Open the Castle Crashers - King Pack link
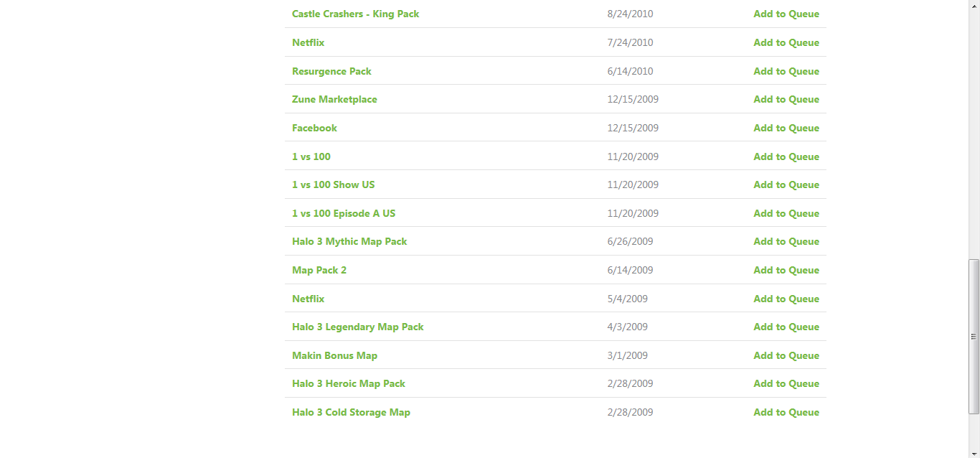The image size is (980, 458). 355,14
